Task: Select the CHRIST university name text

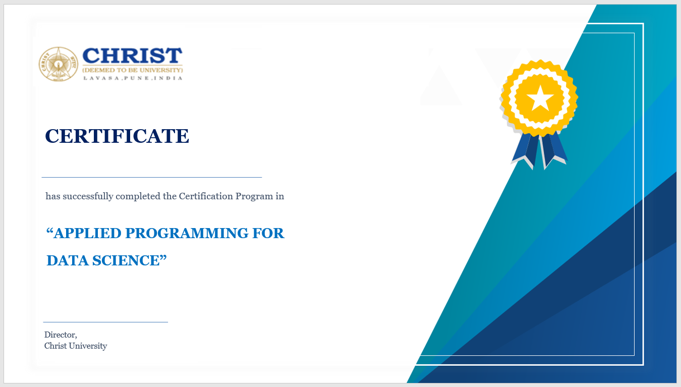Action: pos(132,56)
